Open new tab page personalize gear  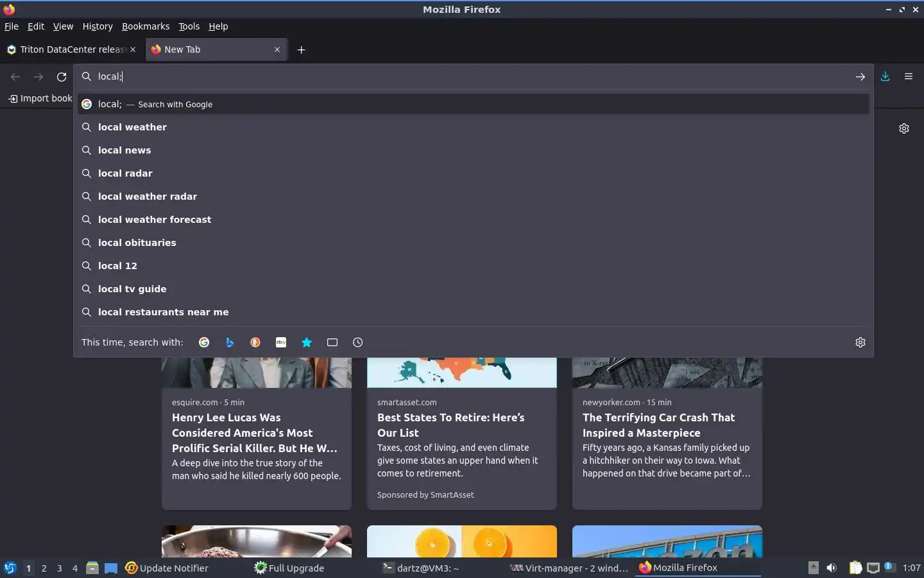point(904,128)
